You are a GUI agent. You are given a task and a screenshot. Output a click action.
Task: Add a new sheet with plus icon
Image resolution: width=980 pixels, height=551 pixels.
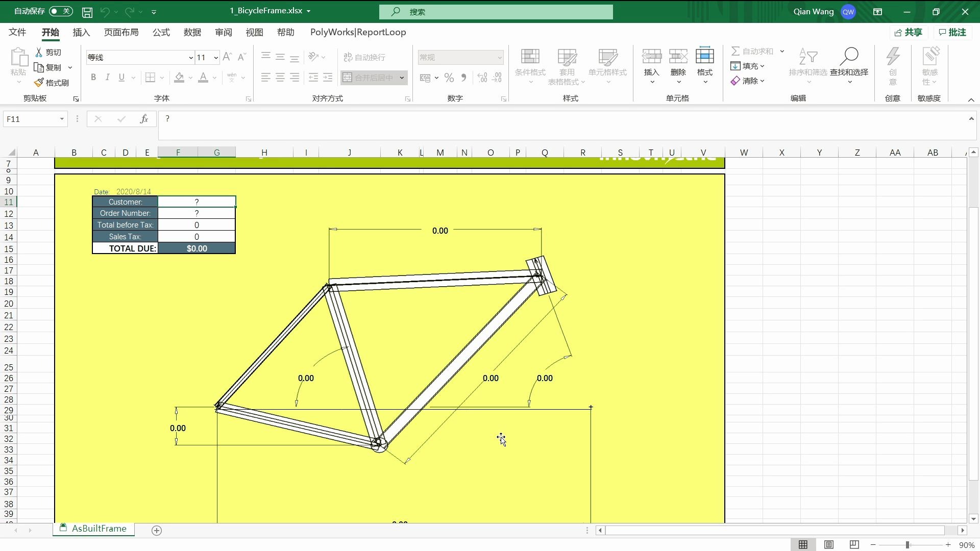pyautogui.click(x=157, y=531)
